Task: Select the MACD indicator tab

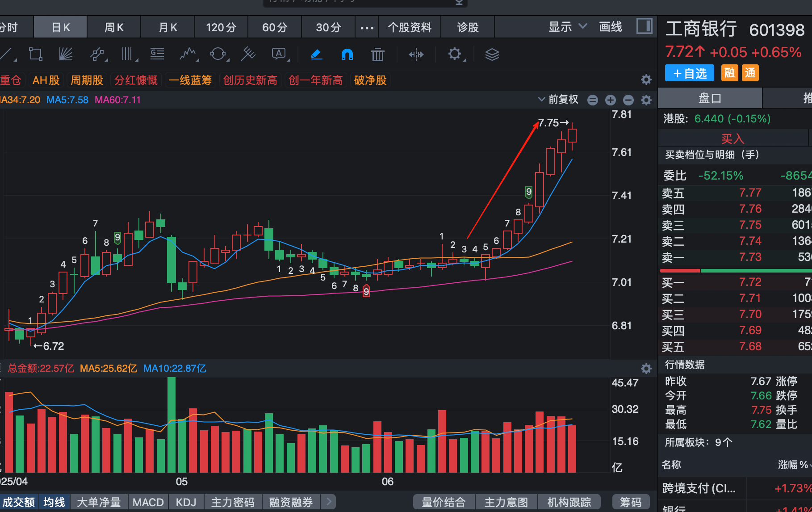Action: [x=148, y=502]
